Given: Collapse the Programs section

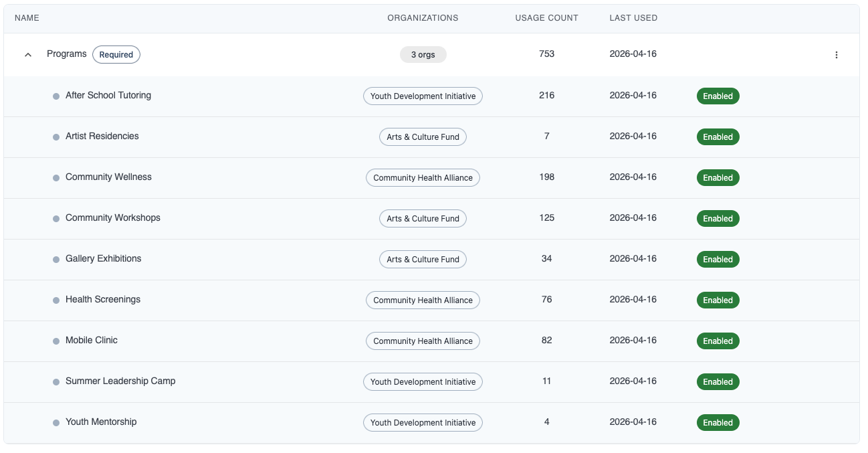Looking at the screenshot, I should coord(27,54).
